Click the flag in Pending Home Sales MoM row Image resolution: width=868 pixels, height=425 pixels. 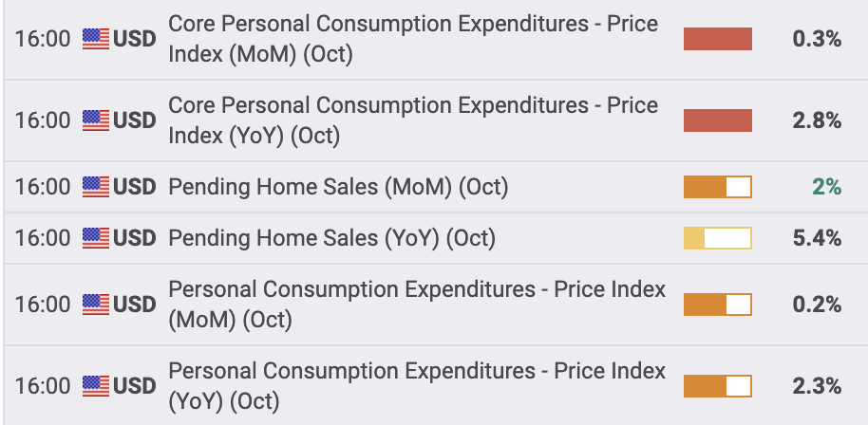coord(96,187)
